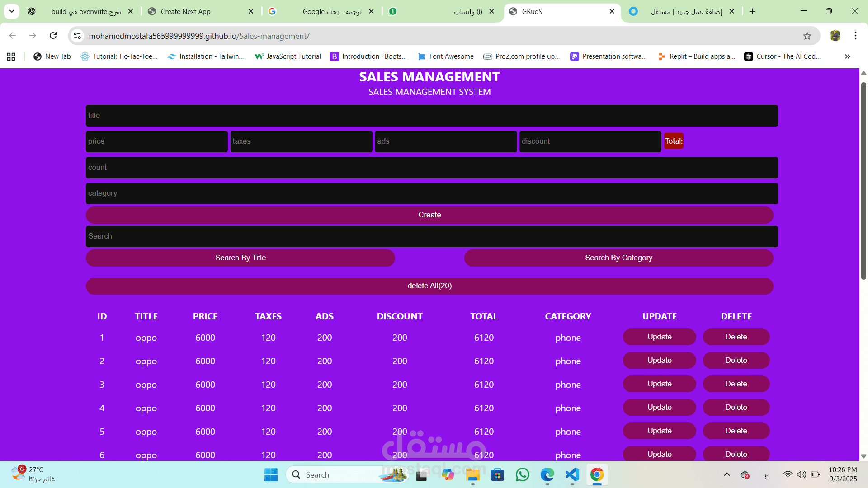This screenshot has height=488, width=868.
Task: View site information icon in address bar
Action: 77,36
